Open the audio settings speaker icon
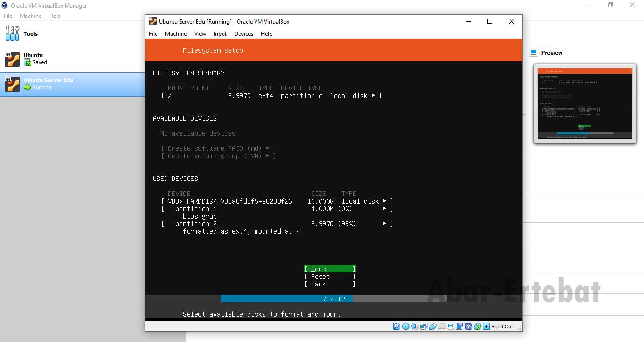 pyautogui.click(x=414, y=326)
